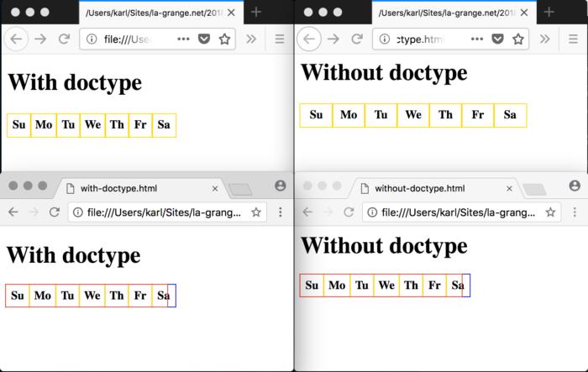Screen dimensions: 588x372
Task: Open new tab next to without-doctype.html
Action: (535, 190)
